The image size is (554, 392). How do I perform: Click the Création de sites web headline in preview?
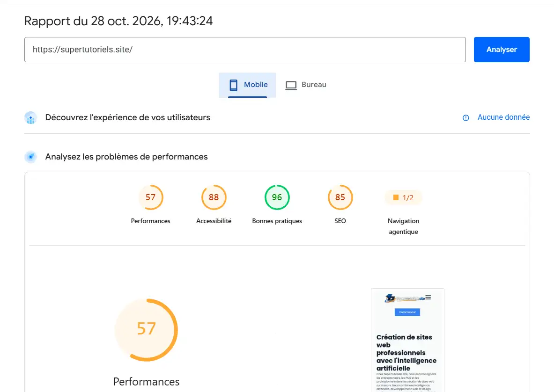tap(406, 353)
